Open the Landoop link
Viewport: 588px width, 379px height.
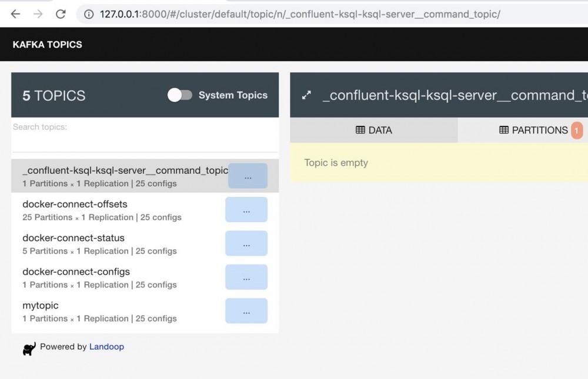(106, 347)
